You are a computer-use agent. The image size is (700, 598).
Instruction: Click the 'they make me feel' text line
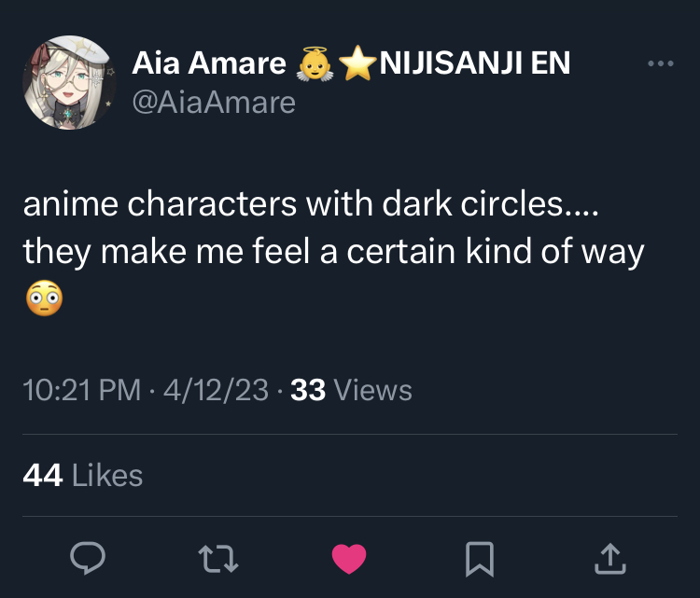pos(333,252)
